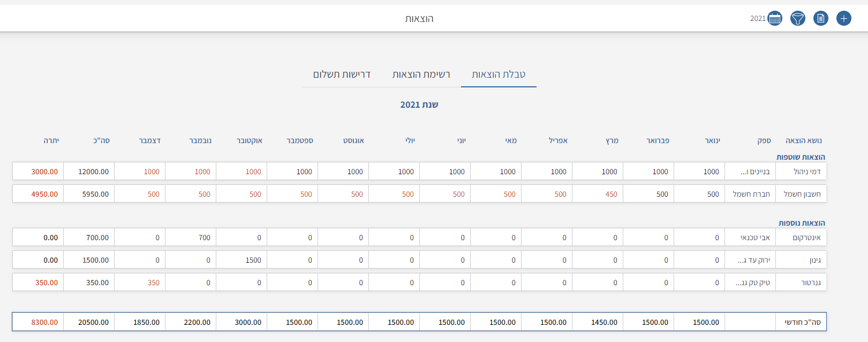Select the 1500 cell in the גינון row

coord(253,260)
